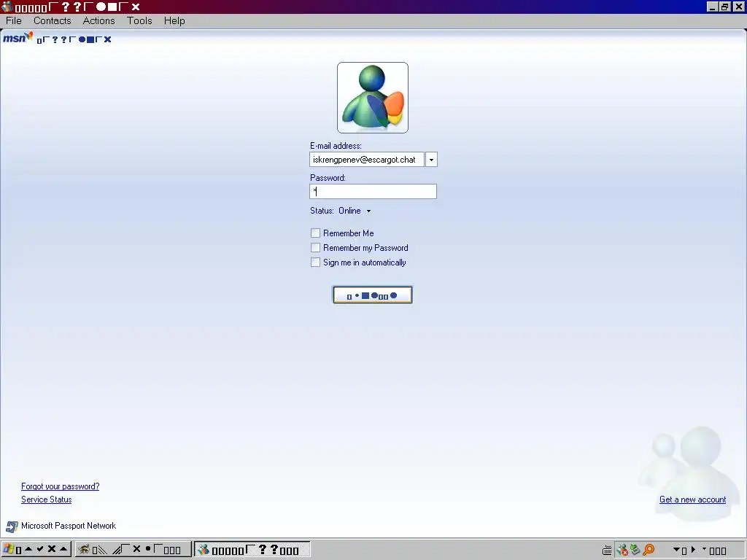Click the orange magnifier tray icon
This screenshot has width=747, height=560.
[649, 550]
